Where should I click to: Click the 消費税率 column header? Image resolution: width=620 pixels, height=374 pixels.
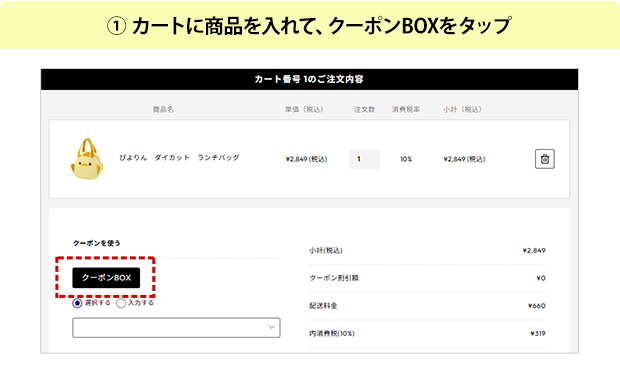pos(406,110)
